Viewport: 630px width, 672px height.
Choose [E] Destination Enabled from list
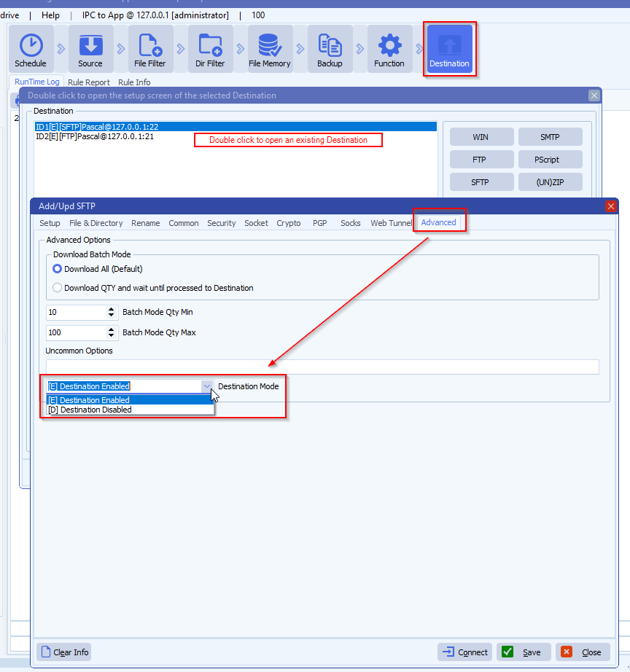[x=130, y=400]
